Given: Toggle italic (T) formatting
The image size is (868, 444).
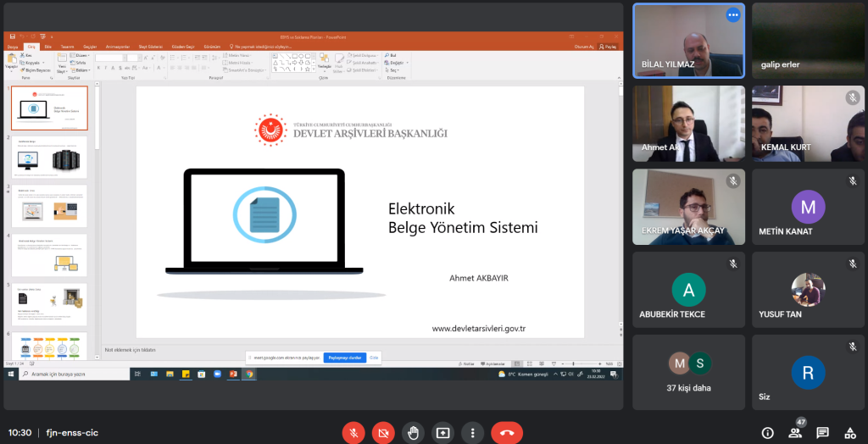Looking at the screenshot, I should (x=106, y=68).
